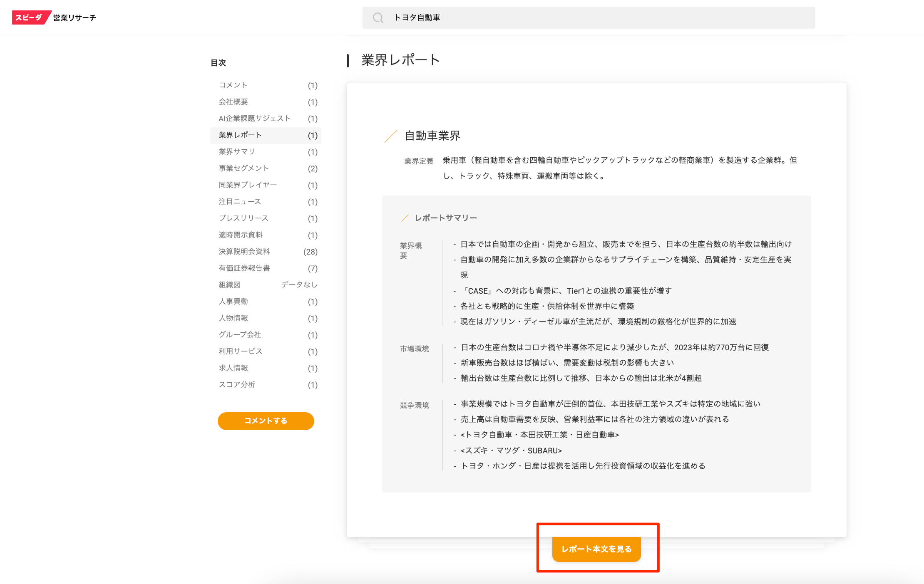Click the スピーダ営業リサーチ logo
Viewport: 924px width, 584px height.
point(54,17)
